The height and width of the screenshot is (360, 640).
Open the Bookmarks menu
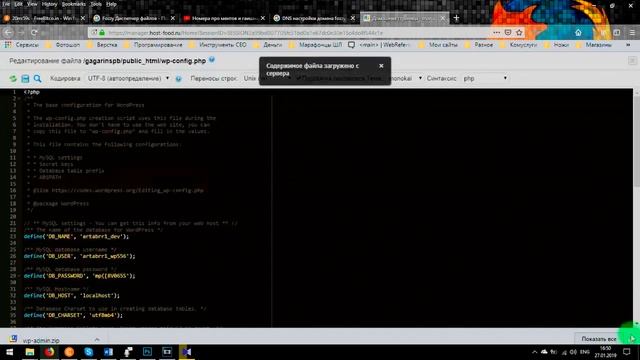[73, 4]
